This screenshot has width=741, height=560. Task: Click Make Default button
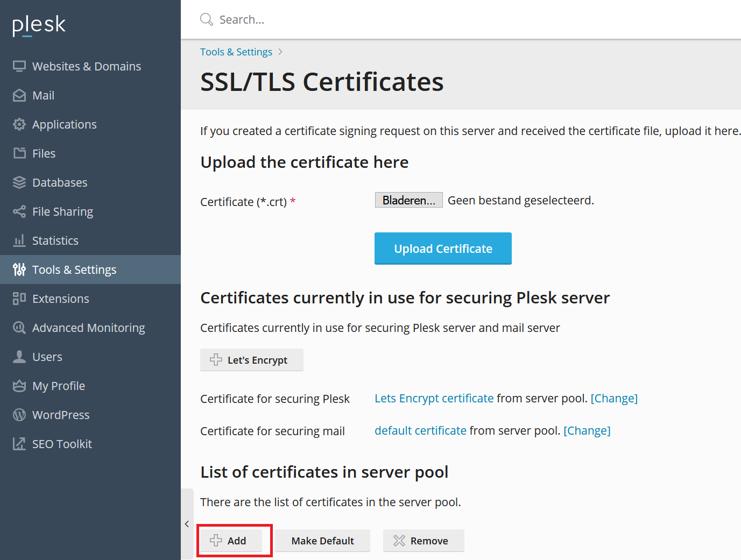(323, 541)
